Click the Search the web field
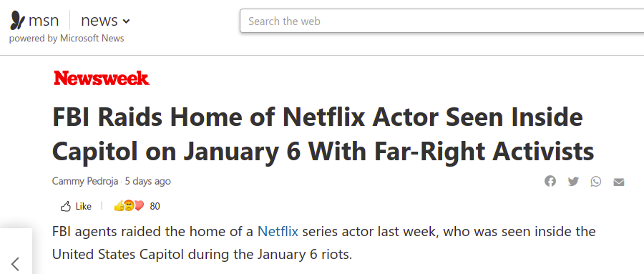644x274 pixels. coord(441,21)
